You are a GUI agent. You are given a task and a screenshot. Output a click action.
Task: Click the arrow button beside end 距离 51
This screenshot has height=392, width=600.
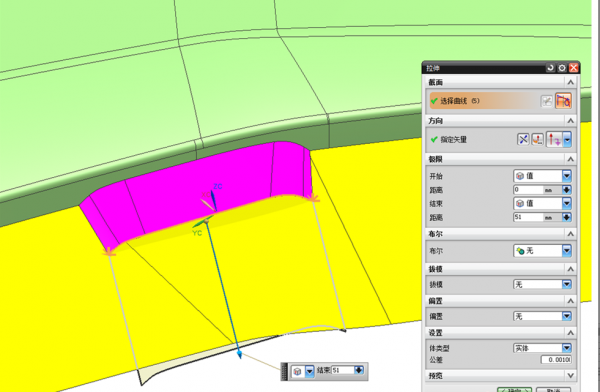click(x=567, y=217)
